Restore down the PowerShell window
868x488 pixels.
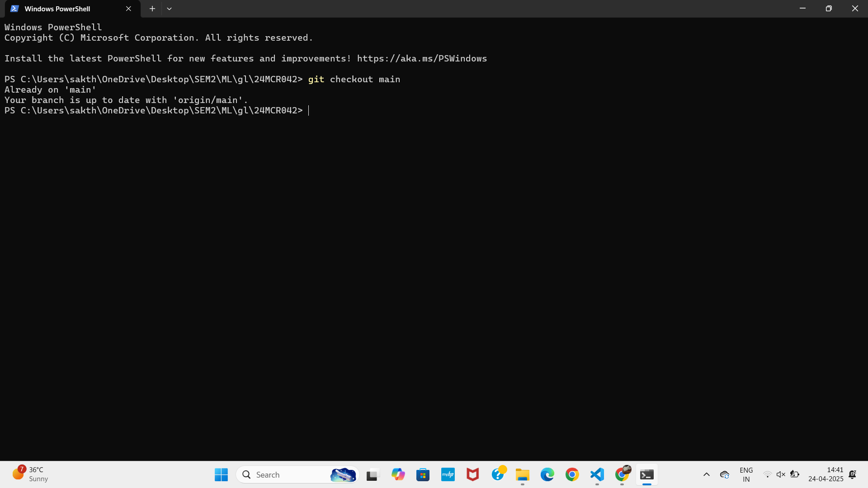click(x=829, y=9)
